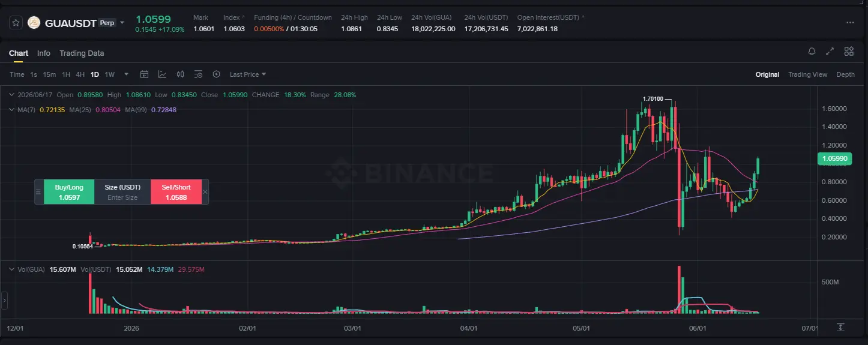Click the current price label 1.05990 on axis
Viewport: 868px width, 345px height.
coord(835,158)
